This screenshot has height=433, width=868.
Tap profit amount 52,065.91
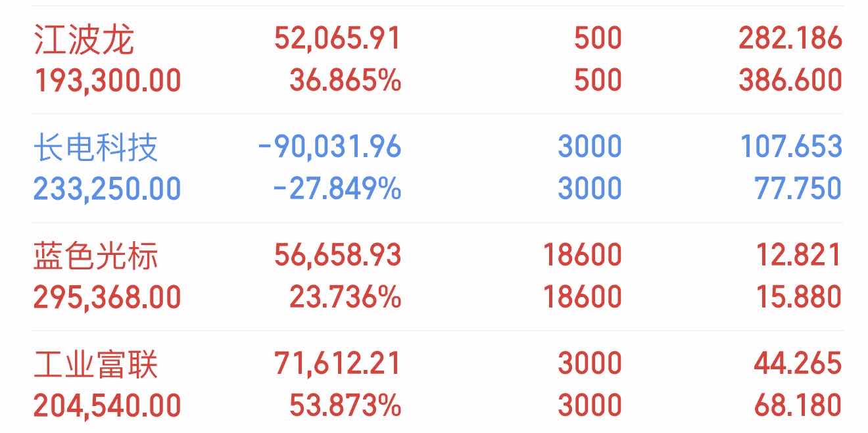coord(337,39)
